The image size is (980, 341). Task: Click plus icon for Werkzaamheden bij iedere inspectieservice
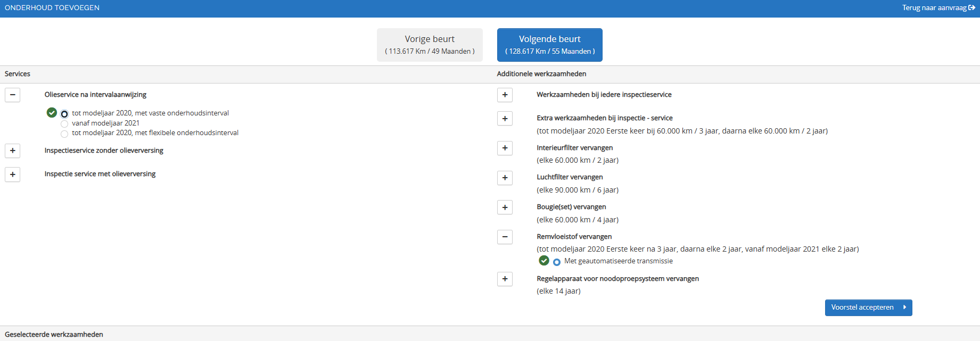505,95
